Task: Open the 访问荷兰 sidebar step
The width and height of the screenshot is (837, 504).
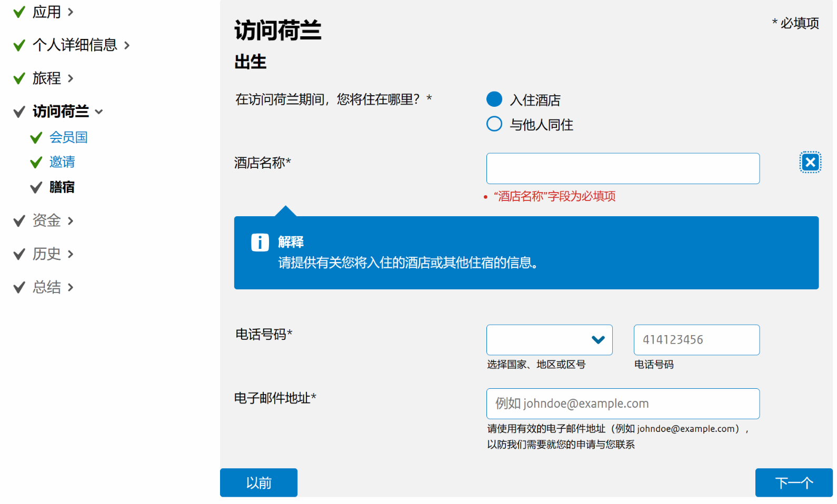Action: pyautogui.click(x=61, y=112)
